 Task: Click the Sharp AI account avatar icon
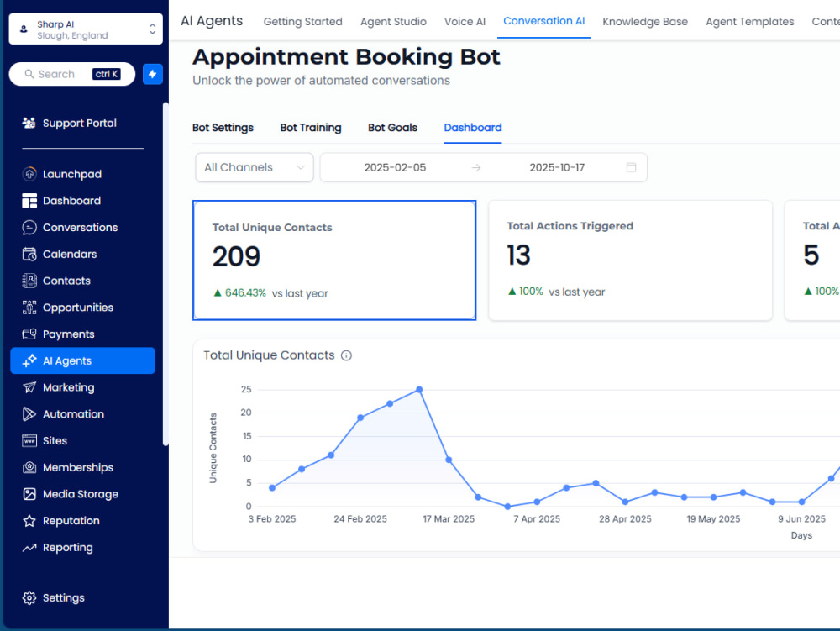point(24,29)
